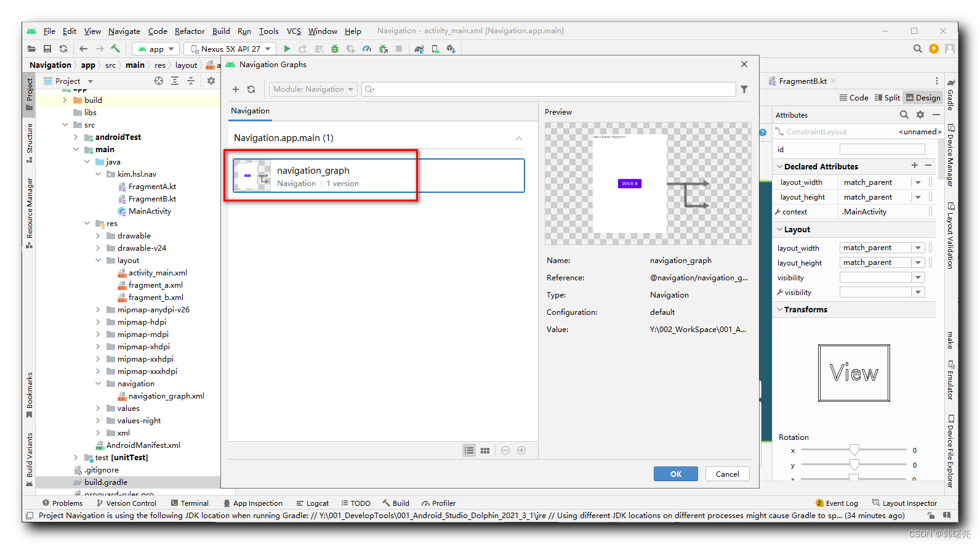Open the Event Log panel

coord(837,503)
